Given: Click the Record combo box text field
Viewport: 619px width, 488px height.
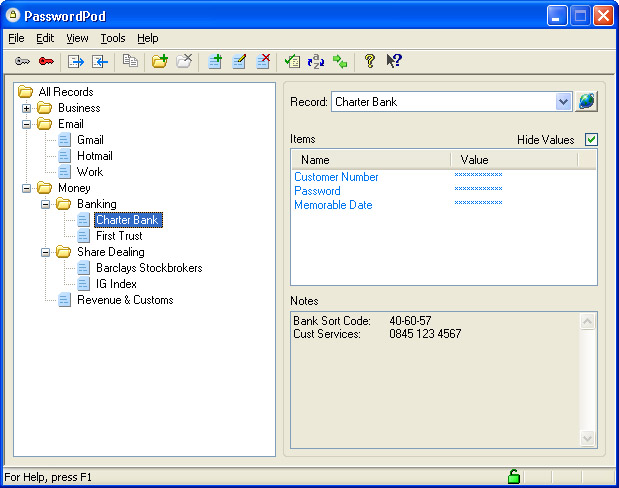Looking at the screenshot, I should [x=443, y=102].
